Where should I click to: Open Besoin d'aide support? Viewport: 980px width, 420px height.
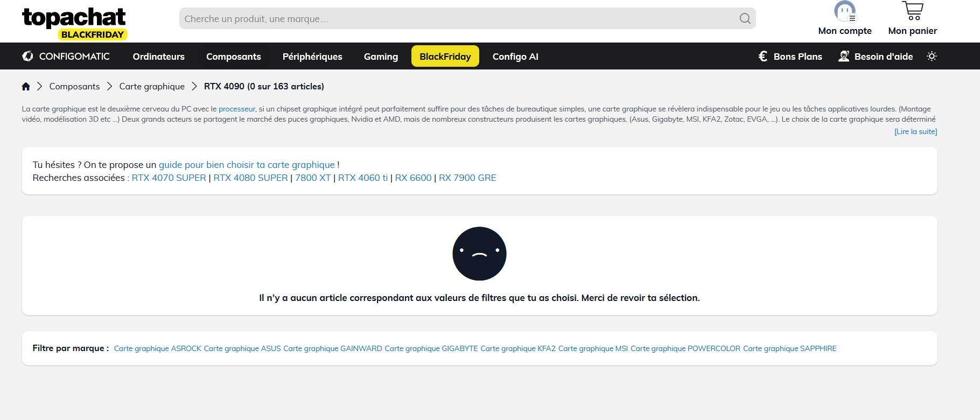pyautogui.click(x=876, y=57)
